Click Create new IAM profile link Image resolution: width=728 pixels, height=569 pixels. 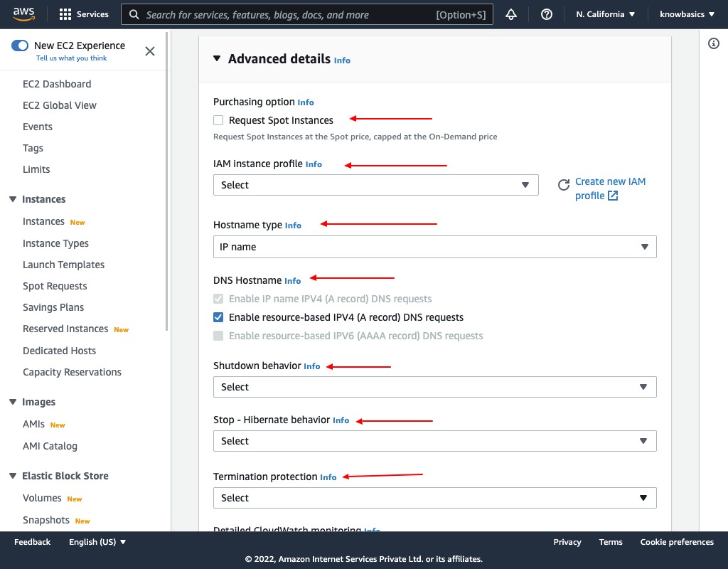coord(610,188)
